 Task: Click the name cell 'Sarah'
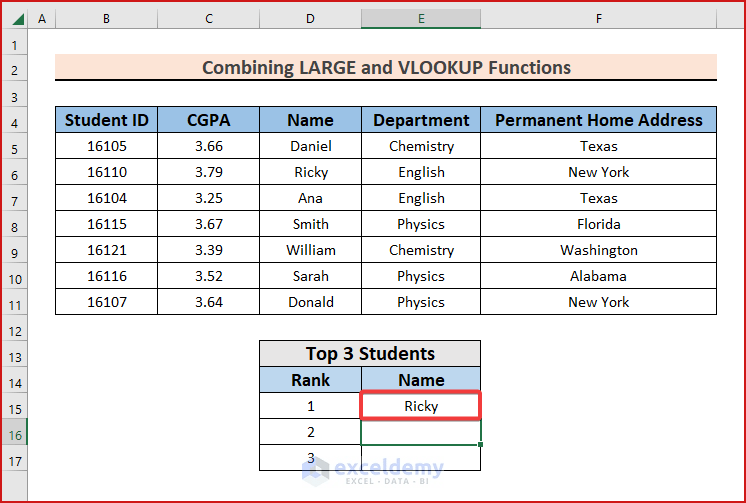(310, 276)
